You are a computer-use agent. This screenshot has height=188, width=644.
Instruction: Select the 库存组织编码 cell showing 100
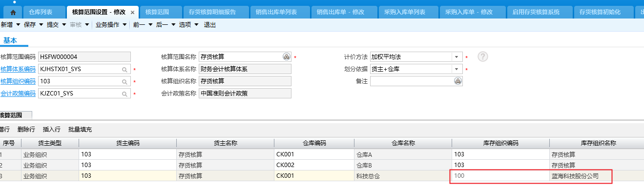coord(500,175)
